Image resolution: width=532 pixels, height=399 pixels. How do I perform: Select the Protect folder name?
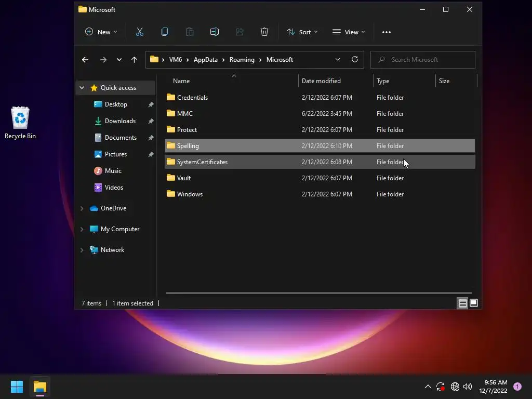(187, 129)
